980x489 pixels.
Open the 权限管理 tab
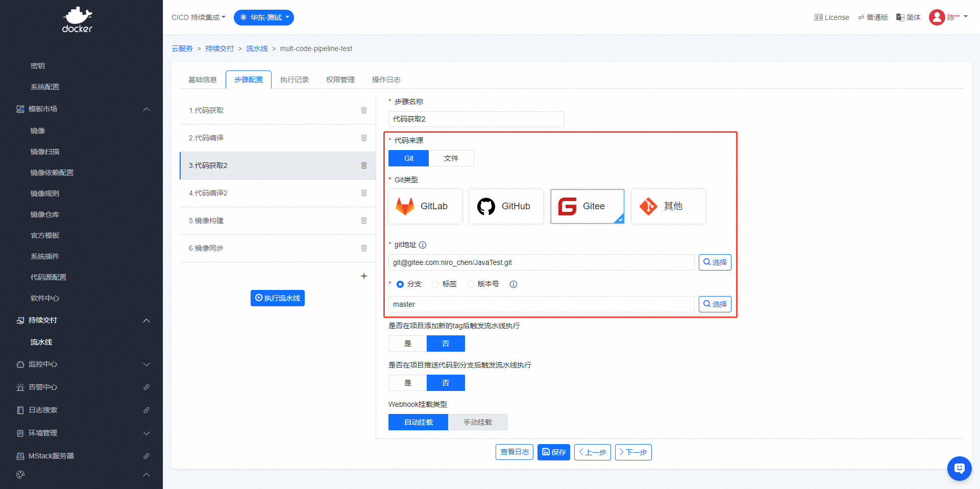[x=340, y=80]
